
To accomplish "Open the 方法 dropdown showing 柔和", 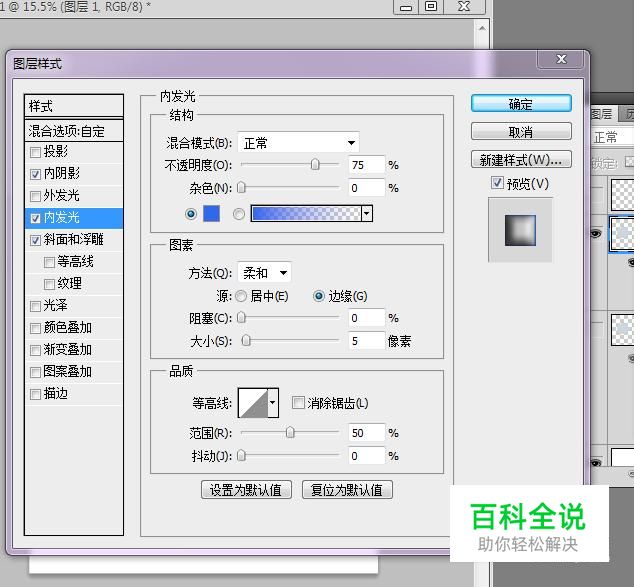I will (x=264, y=273).
